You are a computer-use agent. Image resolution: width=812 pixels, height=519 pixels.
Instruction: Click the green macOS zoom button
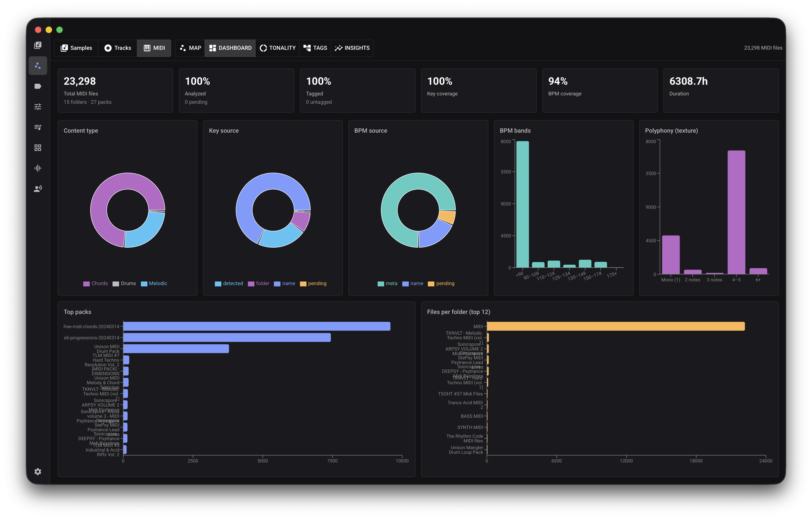click(x=59, y=30)
